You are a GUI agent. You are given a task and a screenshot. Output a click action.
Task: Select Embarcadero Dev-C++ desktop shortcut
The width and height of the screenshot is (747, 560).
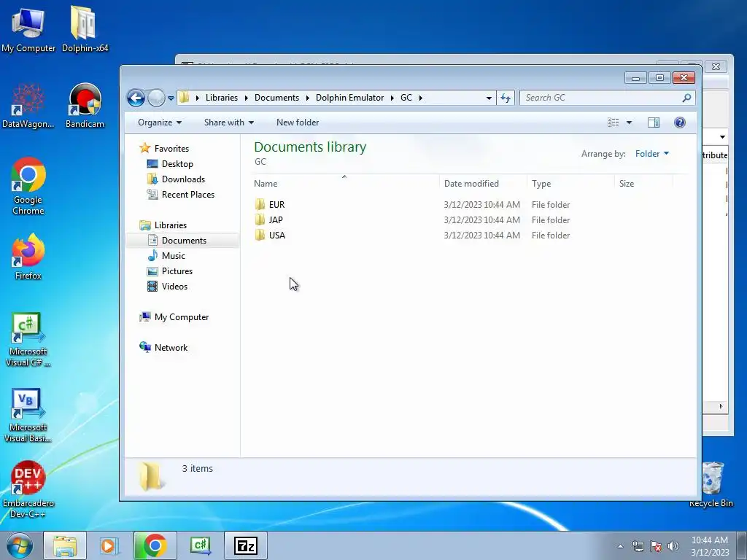(x=28, y=491)
